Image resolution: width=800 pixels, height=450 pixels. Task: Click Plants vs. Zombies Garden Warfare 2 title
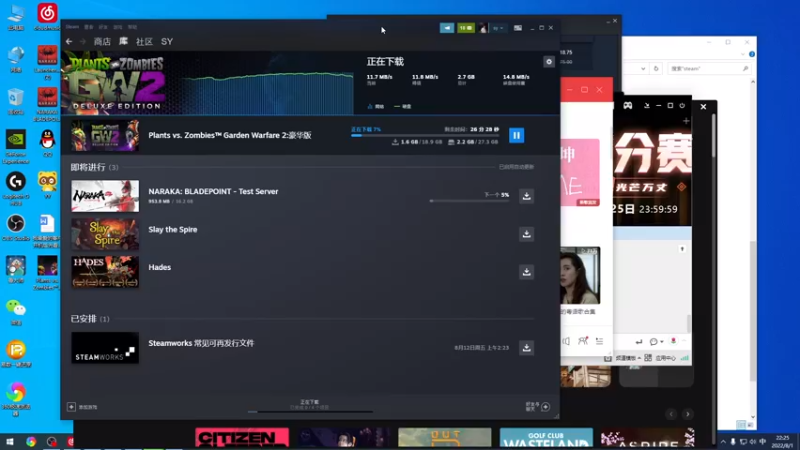coord(230,135)
